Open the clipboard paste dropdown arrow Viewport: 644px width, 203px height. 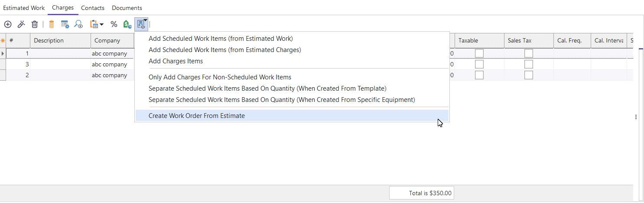(101, 24)
